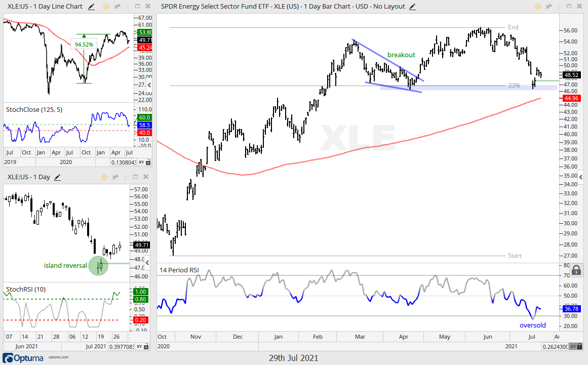Click the island reversal annotation text
The height and width of the screenshot is (365, 588).
click(65, 265)
